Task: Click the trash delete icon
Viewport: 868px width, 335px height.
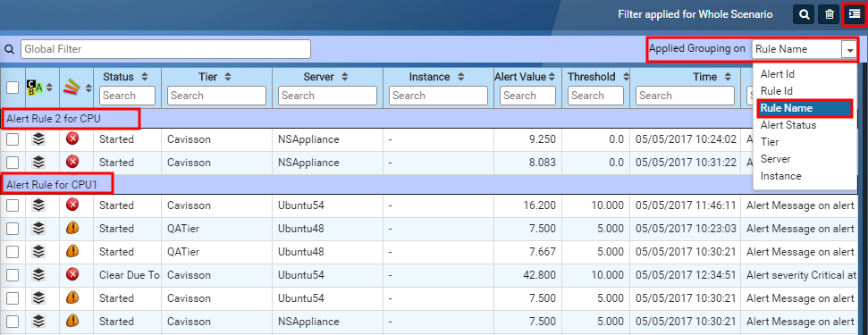Action: [830, 14]
